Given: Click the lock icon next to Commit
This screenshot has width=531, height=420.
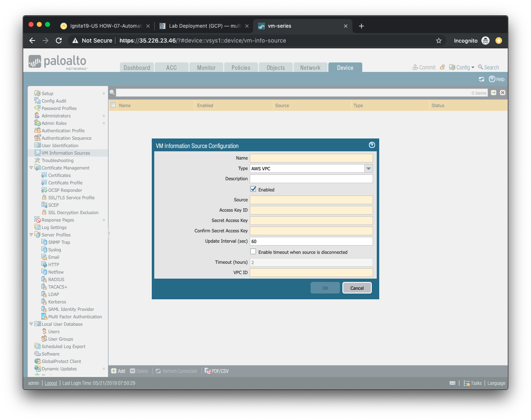Looking at the screenshot, I should pyautogui.click(x=442, y=67).
